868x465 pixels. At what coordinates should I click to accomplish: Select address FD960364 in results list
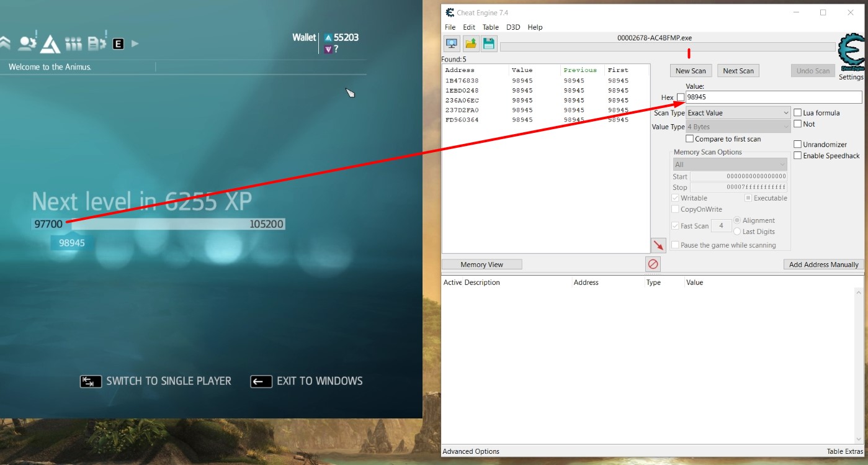click(x=546, y=120)
